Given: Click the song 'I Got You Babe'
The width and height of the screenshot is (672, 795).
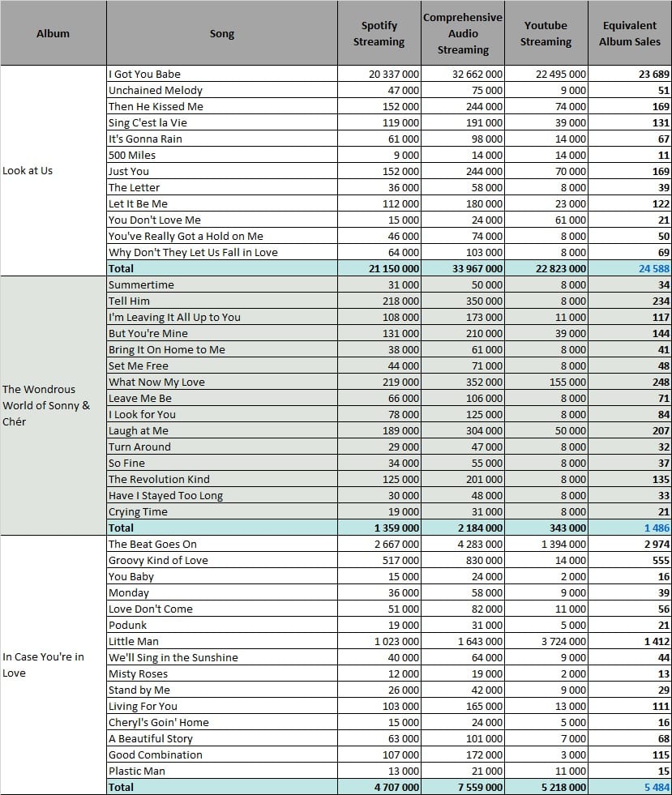Looking at the screenshot, I should [144, 74].
